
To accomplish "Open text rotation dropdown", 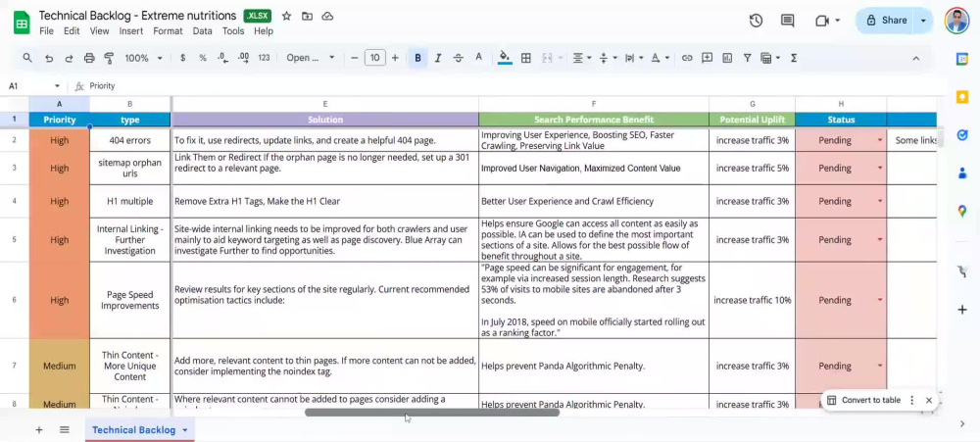I will tap(660, 58).
